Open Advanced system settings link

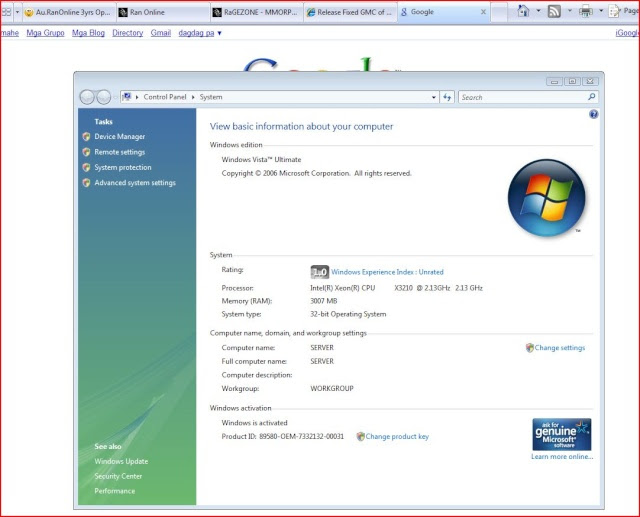coord(135,183)
